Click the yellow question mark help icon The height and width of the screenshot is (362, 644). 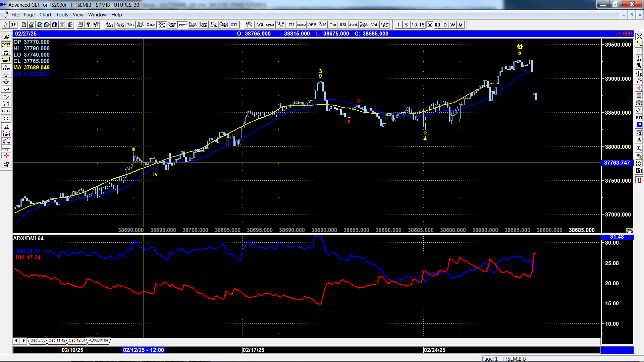[x=88, y=25]
